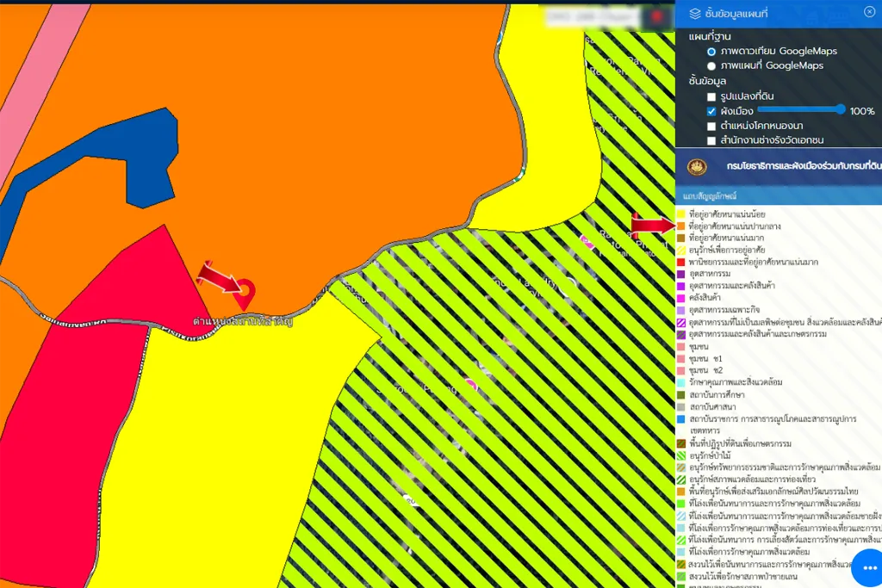Enable the land parcel (รูปแปลงที่ดิน) layer

(x=711, y=97)
